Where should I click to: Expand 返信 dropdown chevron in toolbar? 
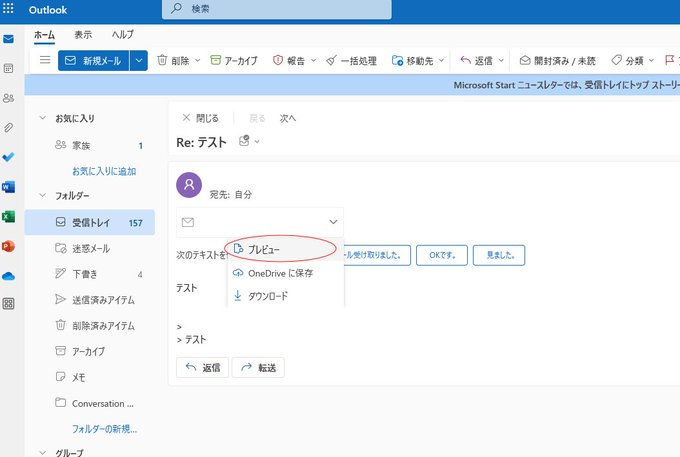(501, 60)
